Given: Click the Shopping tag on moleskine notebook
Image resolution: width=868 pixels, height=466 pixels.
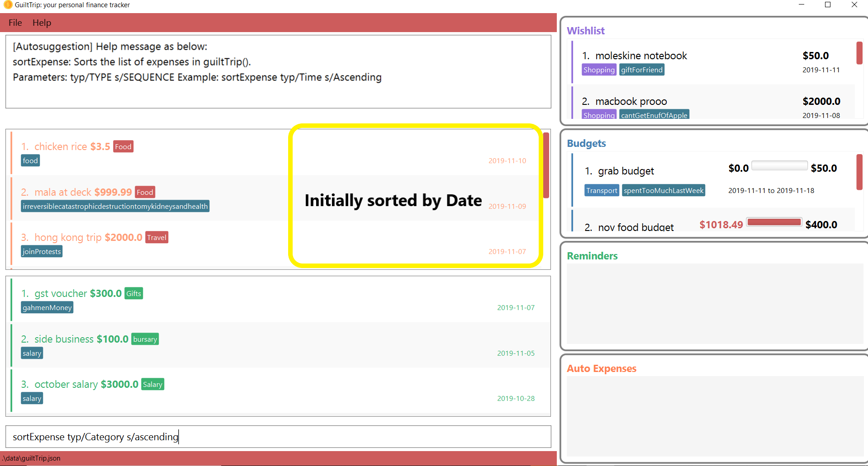Looking at the screenshot, I should click(599, 70).
